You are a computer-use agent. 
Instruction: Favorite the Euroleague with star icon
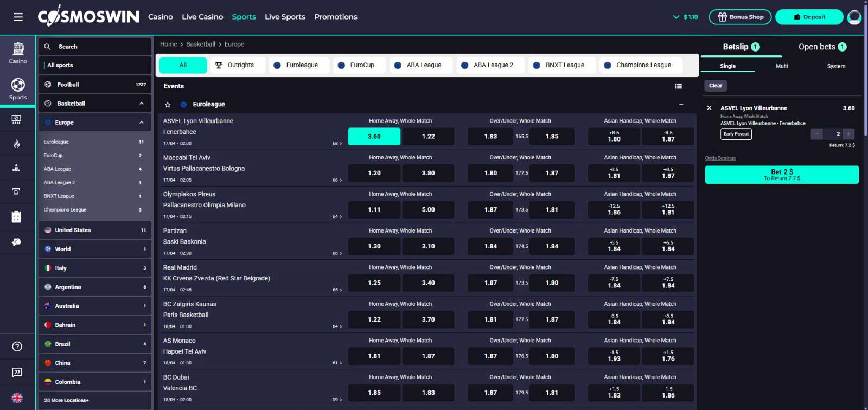(x=168, y=105)
